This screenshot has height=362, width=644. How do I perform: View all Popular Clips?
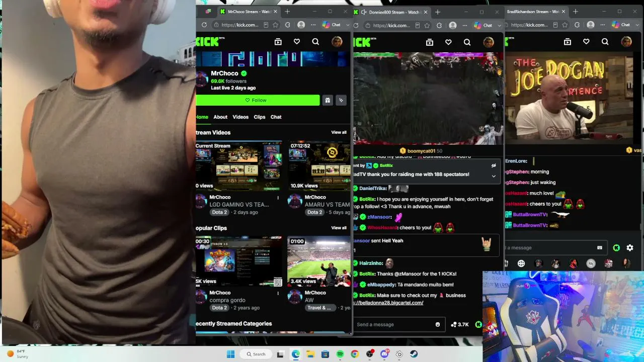click(339, 228)
